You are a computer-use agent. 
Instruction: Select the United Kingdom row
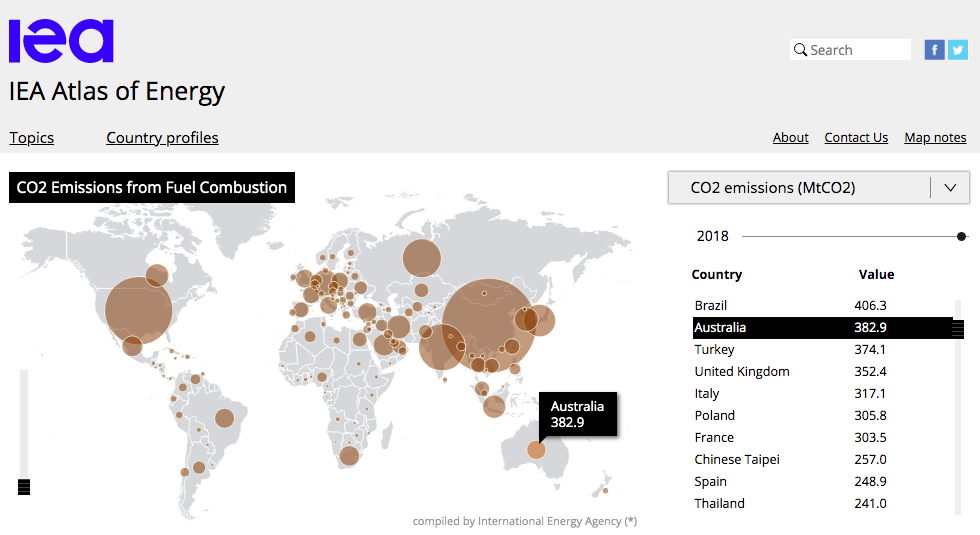822,371
